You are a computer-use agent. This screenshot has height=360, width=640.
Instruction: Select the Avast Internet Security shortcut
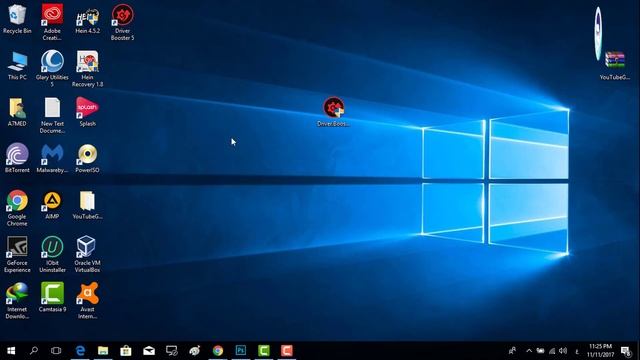click(87, 301)
